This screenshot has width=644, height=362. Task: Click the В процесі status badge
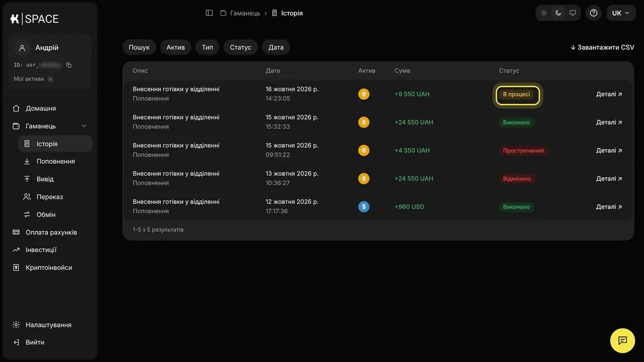tap(517, 95)
